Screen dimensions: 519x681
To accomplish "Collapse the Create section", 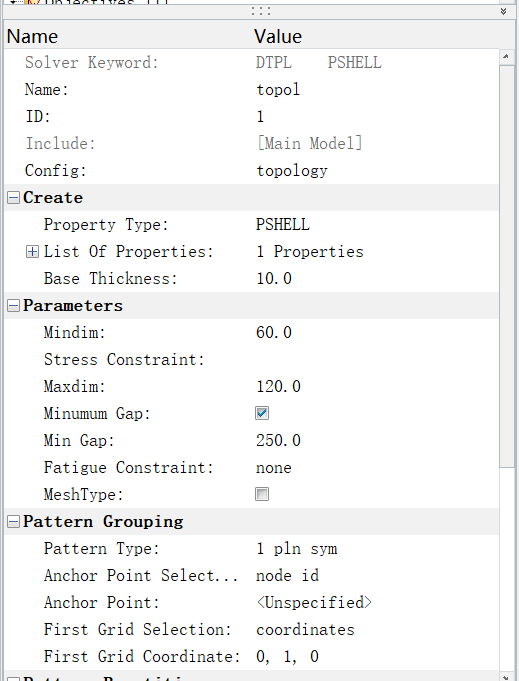I will coord(13,198).
